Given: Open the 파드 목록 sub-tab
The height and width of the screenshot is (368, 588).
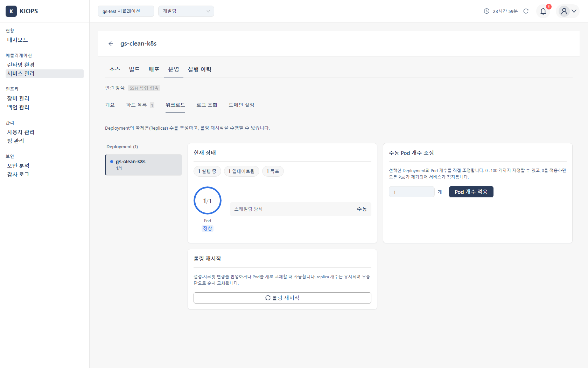Looking at the screenshot, I should pos(140,105).
